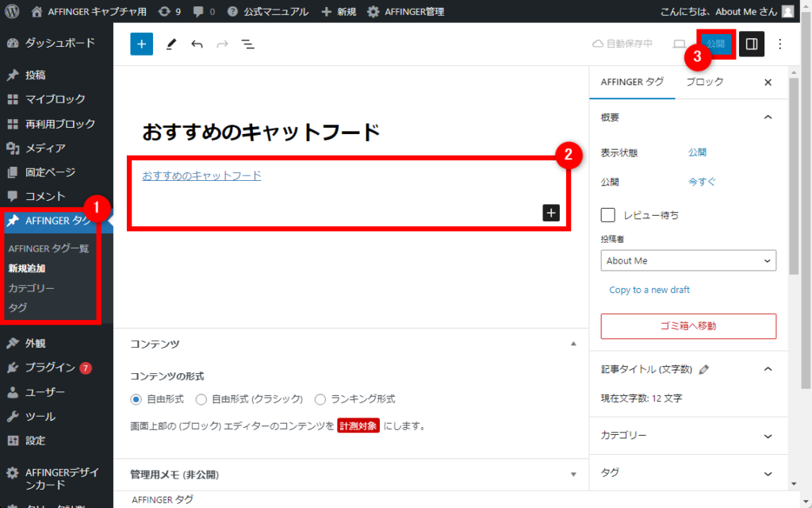812x508 pixels.
Task: Expand the 管理用メモ (非公開) section
Action: [350, 475]
